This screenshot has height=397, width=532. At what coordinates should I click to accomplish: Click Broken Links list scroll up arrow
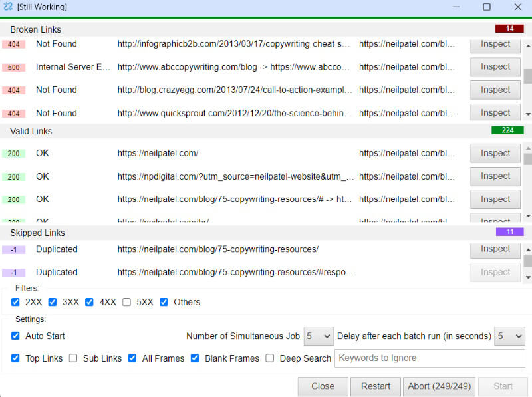[528, 46]
